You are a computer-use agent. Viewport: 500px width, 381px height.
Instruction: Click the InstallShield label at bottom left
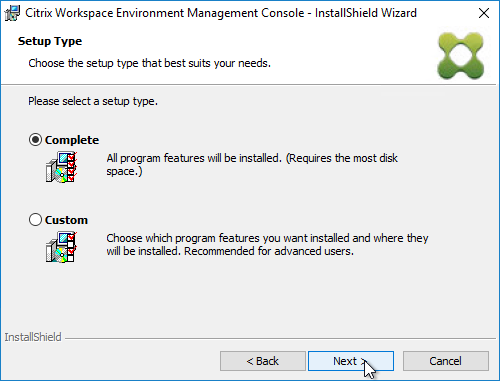tap(33, 337)
